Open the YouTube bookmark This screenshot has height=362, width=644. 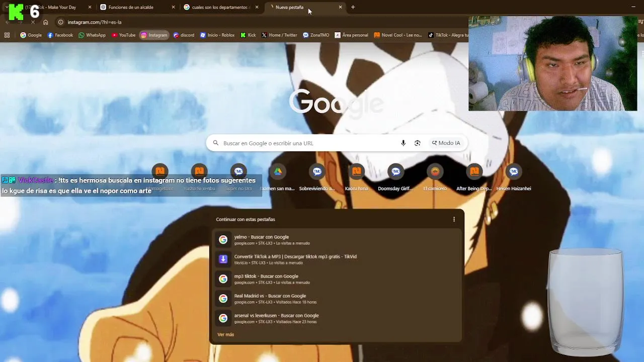tap(124, 35)
